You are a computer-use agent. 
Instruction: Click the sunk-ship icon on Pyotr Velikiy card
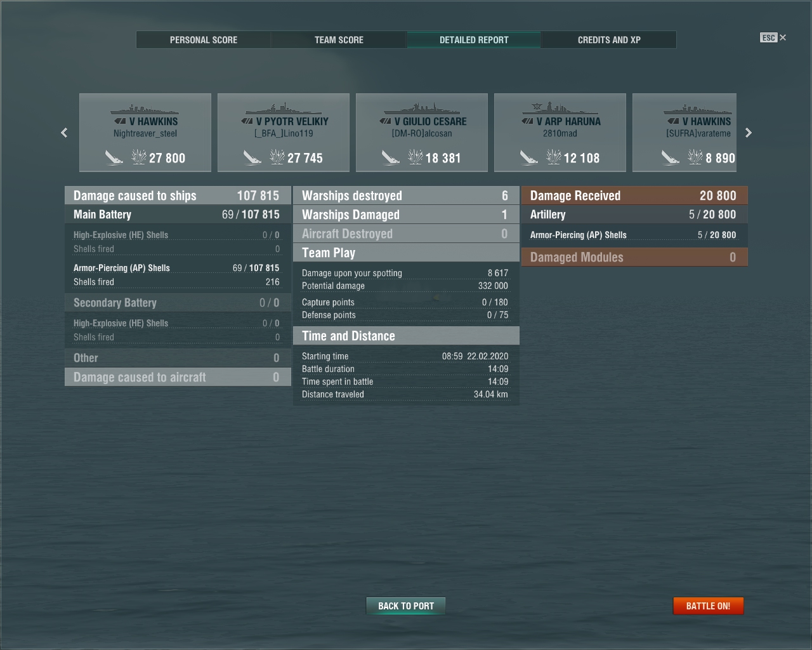(x=252, y=157)
